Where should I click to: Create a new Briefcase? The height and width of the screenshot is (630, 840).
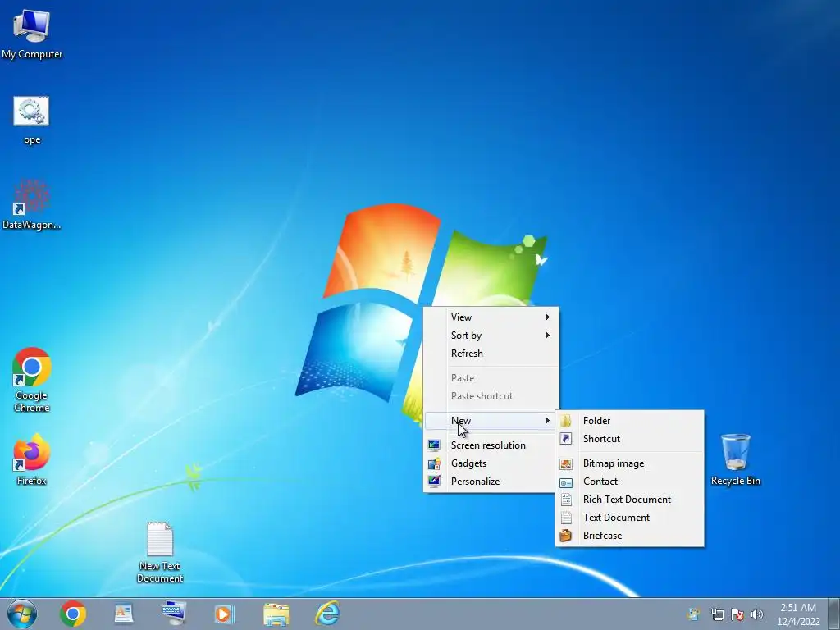click(x=629, y=535)
